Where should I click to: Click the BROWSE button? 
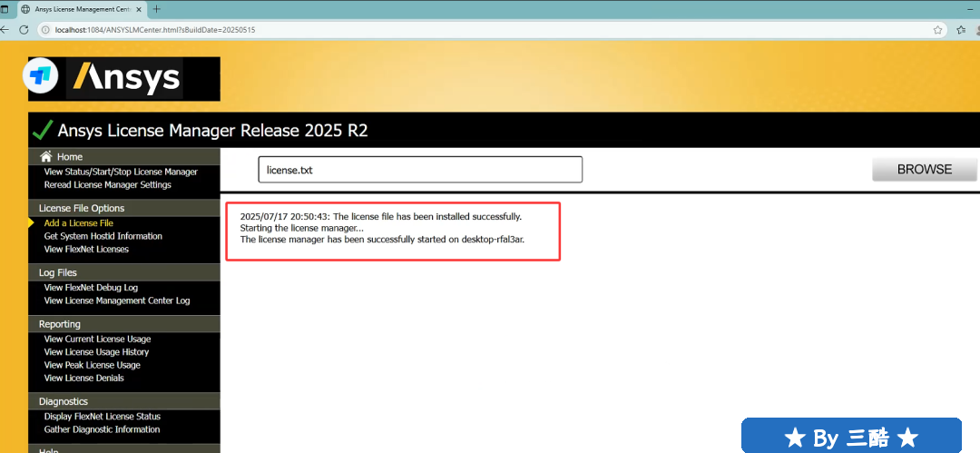(x=925, y=170)
